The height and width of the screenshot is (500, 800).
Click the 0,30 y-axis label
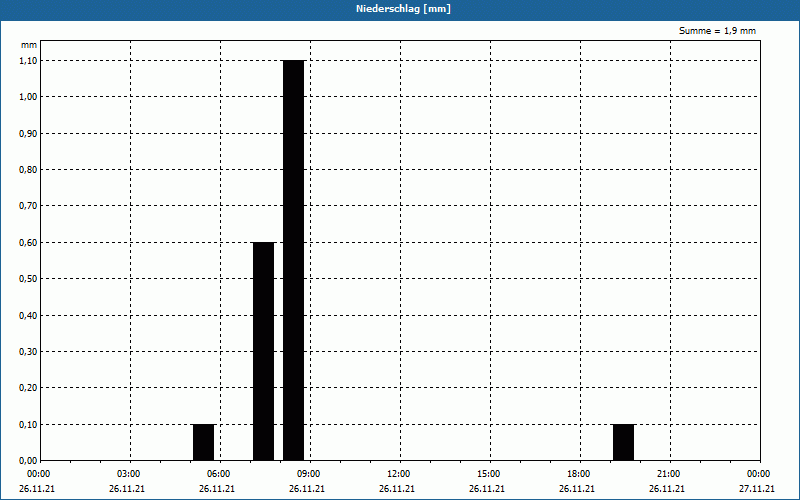(x=28, y=352)
